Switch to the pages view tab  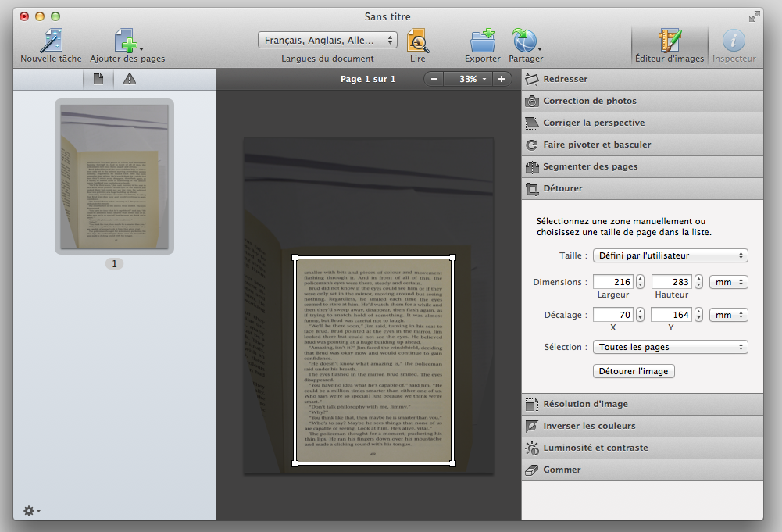click(x=98, y=79)
